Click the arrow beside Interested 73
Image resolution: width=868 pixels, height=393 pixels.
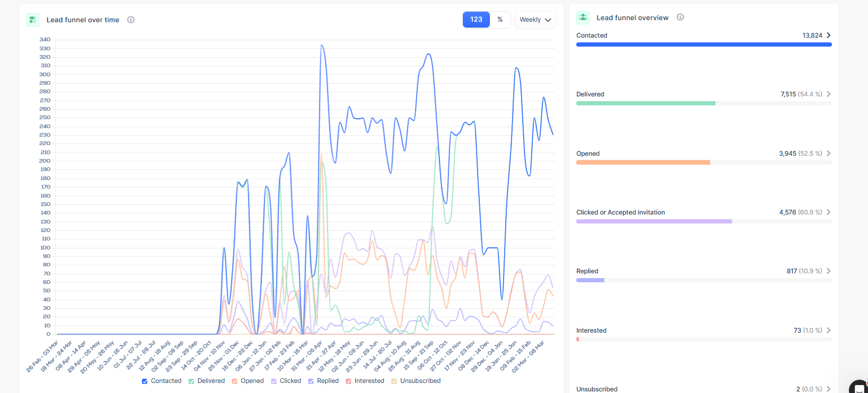click(829, 331)
